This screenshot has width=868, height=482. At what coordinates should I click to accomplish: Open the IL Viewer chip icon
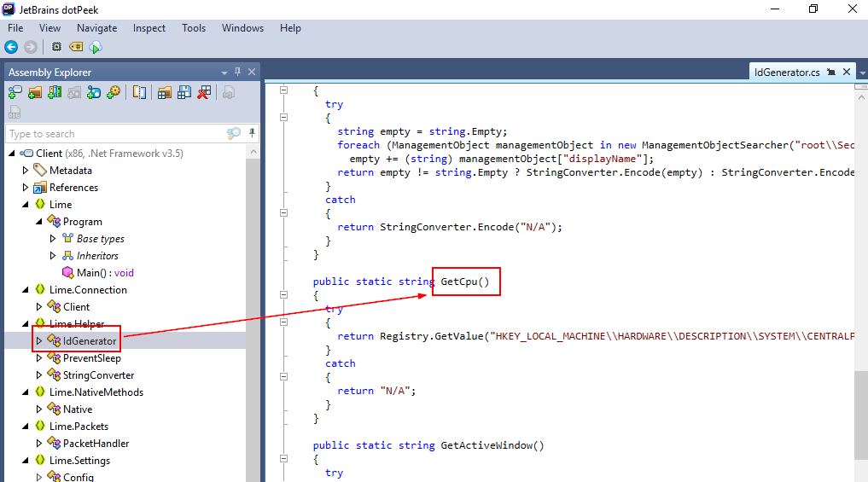(56, 48)
